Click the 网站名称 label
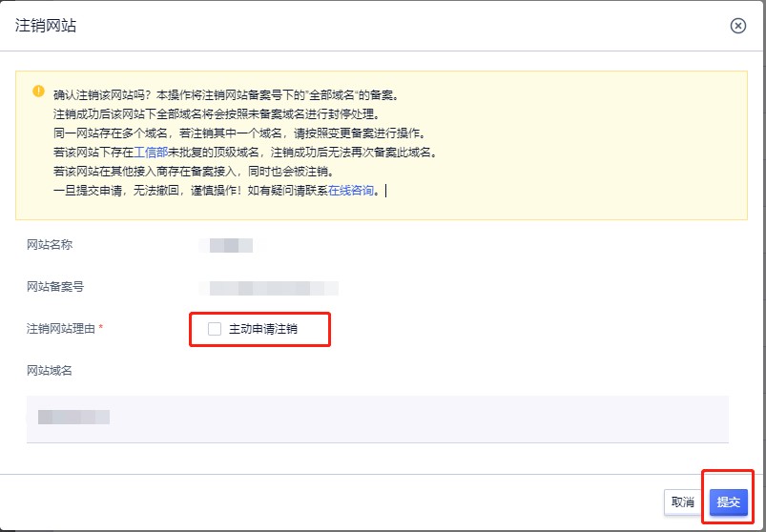 pyautogui.click(x=50, y=245)
